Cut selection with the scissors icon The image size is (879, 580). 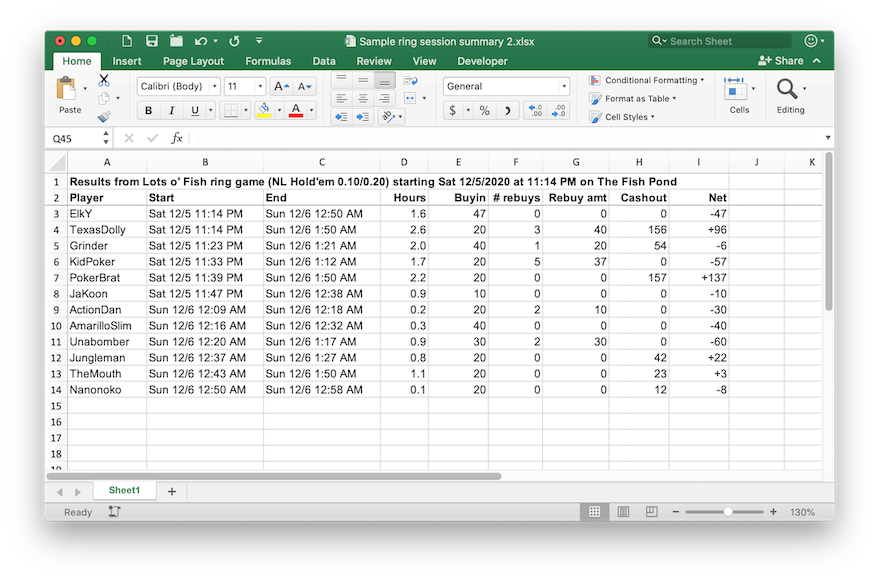(x=104, y=80)
